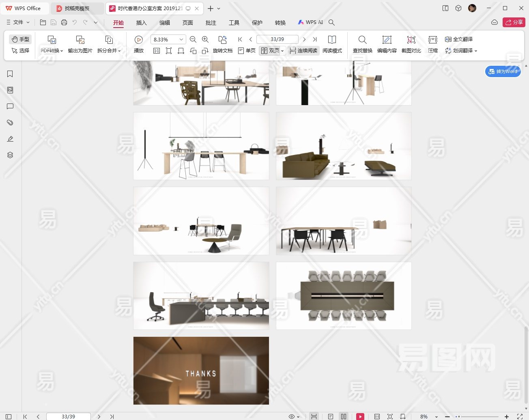Open the Split and Merge dropdown

pyautogui.click(x=109, y=51)
